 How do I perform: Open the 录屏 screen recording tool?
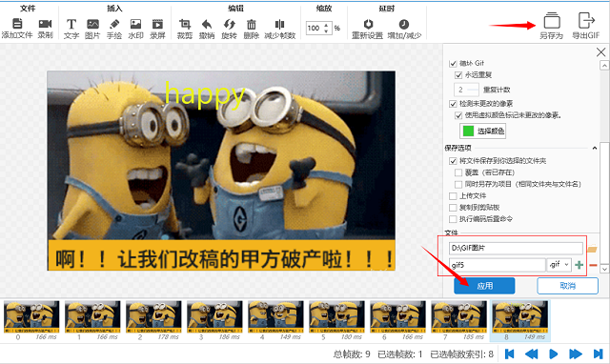pyautogui.click(x=157, y=24)
